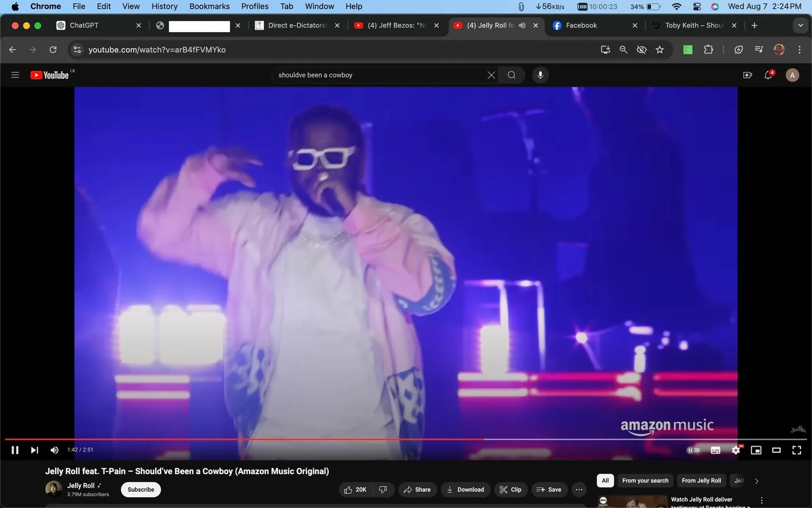Mute the video volume

(x=54, y=450)
